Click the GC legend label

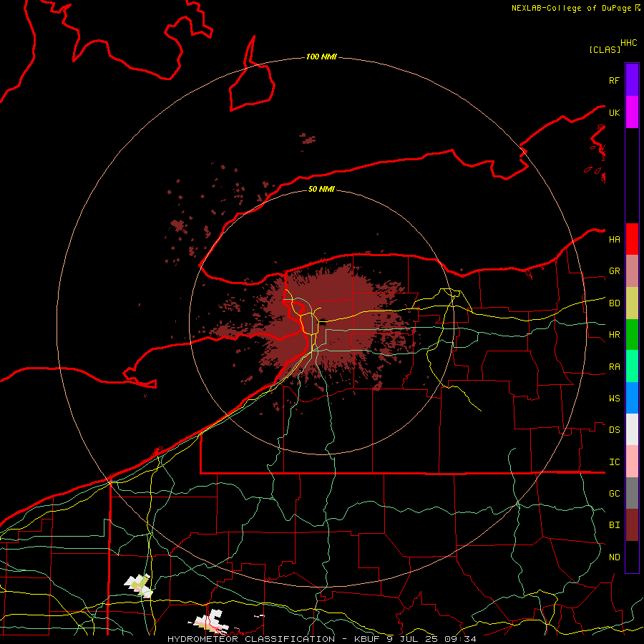[614, 493]
